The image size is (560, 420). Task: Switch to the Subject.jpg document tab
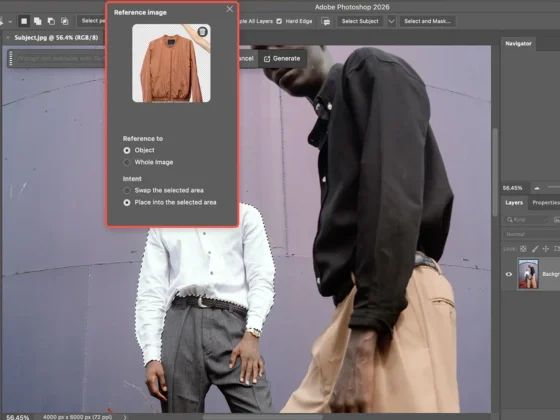pyautogui.click(x=56, y=38)
